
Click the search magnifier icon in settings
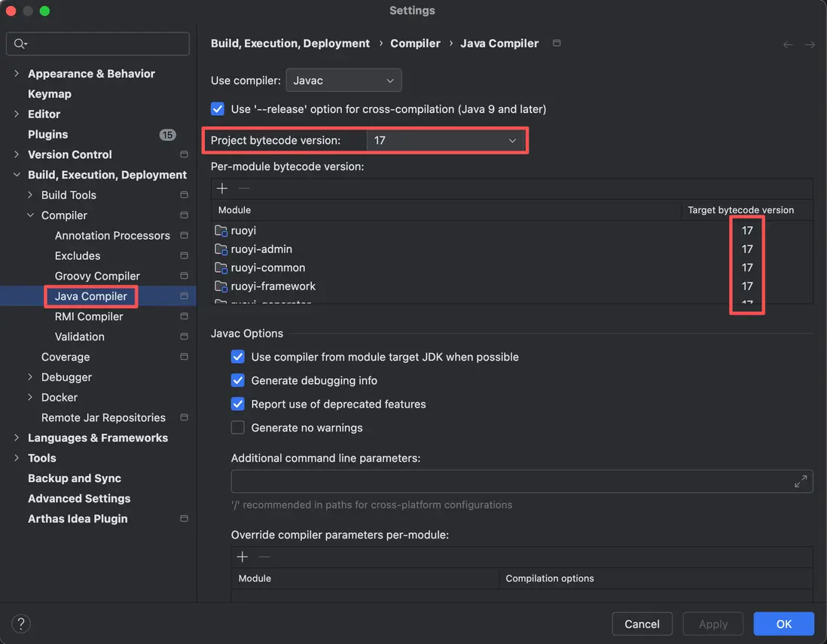pyautogui.click(x=20, y=44)
